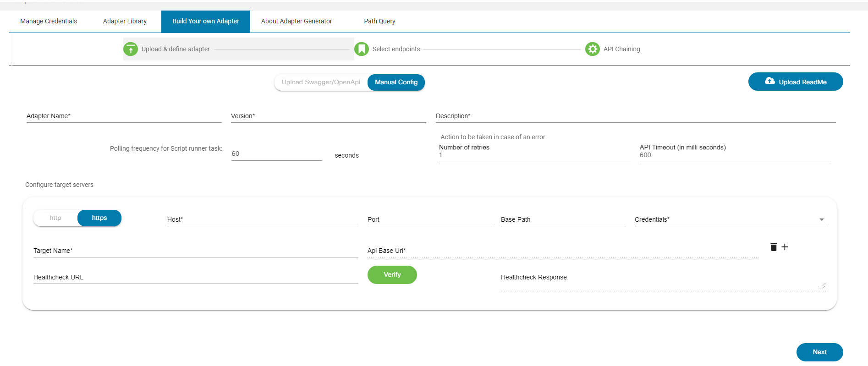Focus the Adapter Name field
868x366 pixels.
[x=124, y=116]
